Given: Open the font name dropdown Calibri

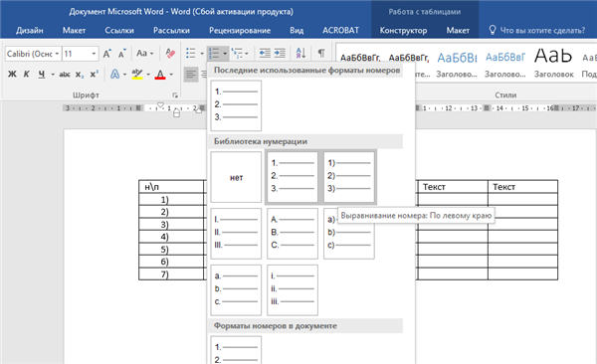Looking at the screenshot, I should 57,54.
